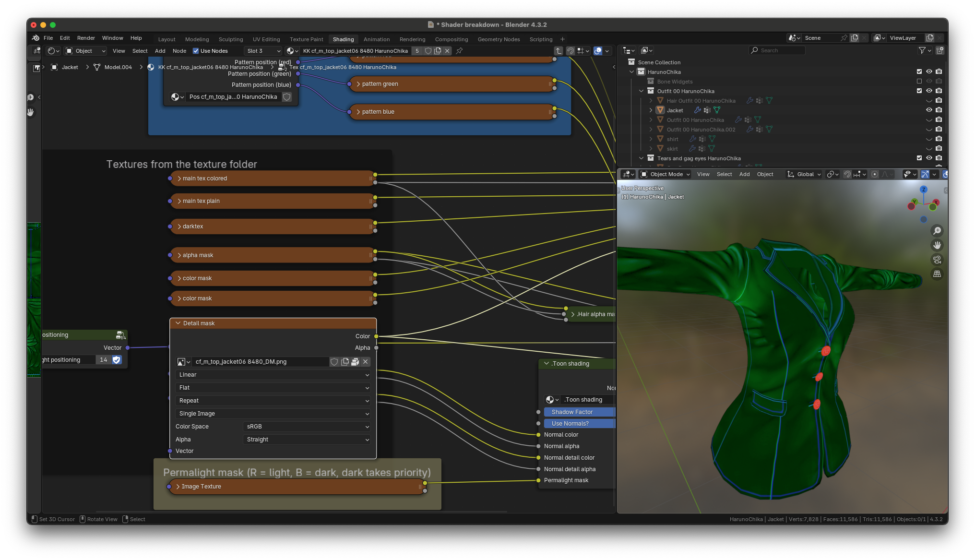
Task: Pin the node editor material
Action: coord(459,51)
